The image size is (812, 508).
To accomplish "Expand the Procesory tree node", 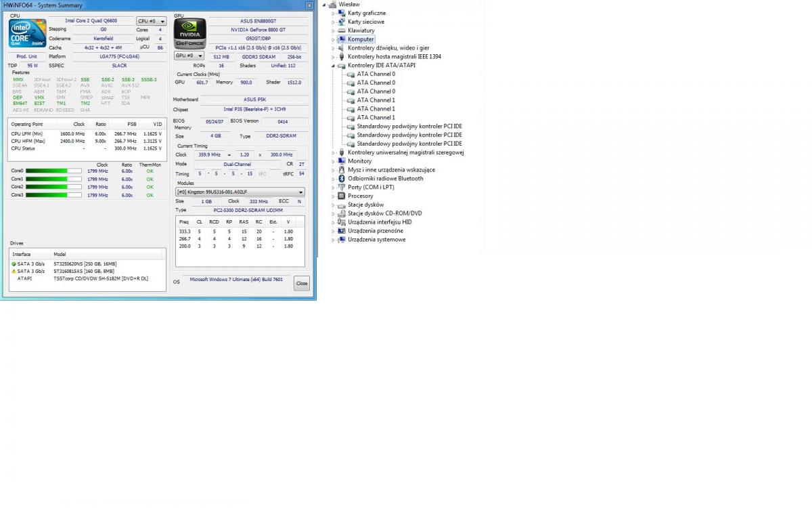I will pos(334,196).
